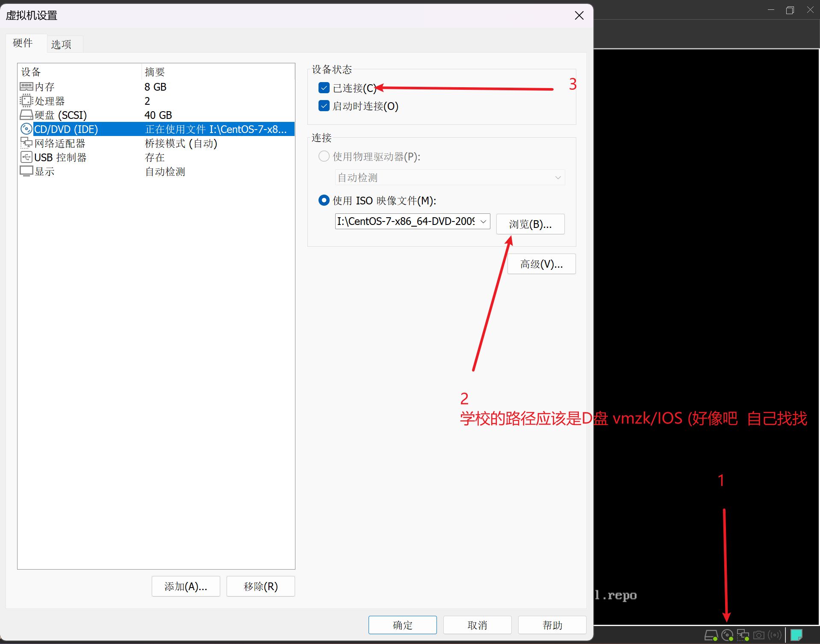Click the 桥接模式 (自动) network summary text
Viewport: 820px width, 644px height.
tap(181, 143)
